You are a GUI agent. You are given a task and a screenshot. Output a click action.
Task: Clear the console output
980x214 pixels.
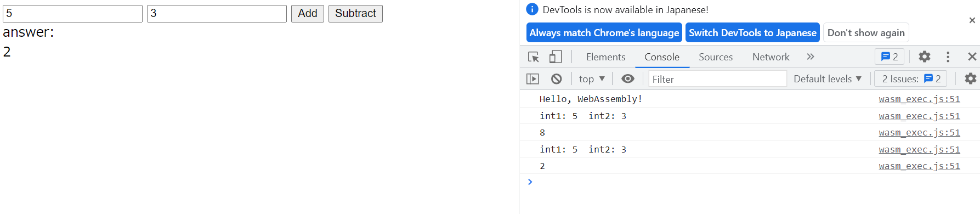pyautogui.click(x=556, y=79)
